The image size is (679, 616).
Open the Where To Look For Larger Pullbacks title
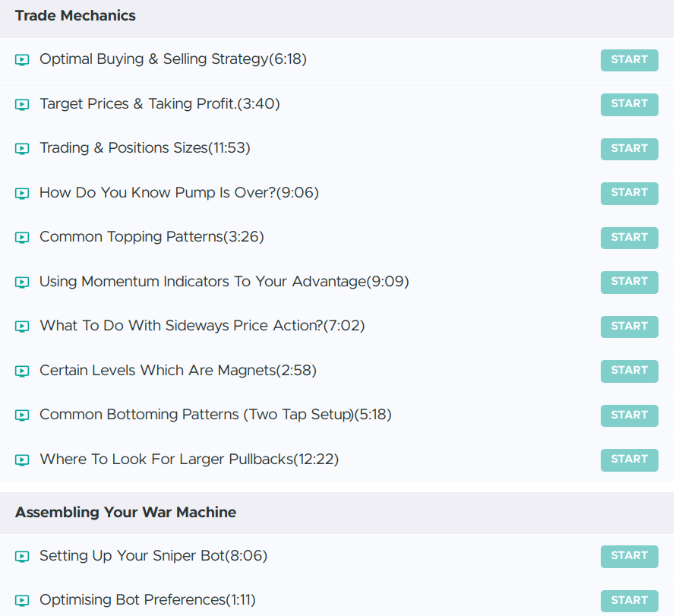coord(188,460)
